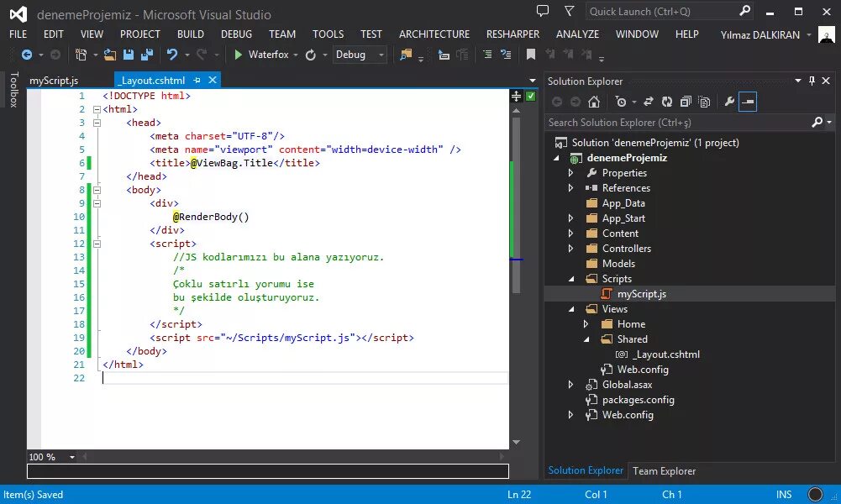Select the _Layout.cshtml file in Solution Explorer
Image resolution: width=841 pixels, height=504 pixels.
tap(667, 354)
